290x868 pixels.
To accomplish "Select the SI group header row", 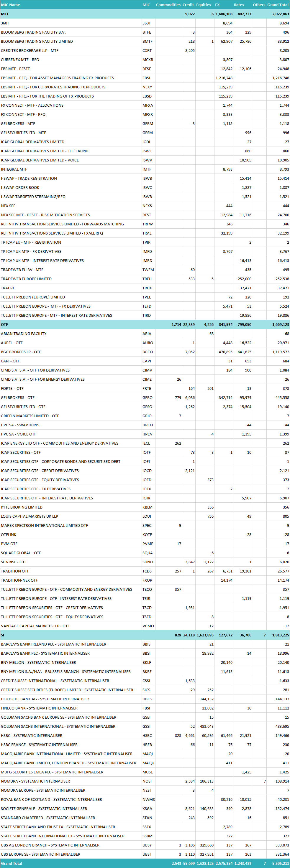I will click(x=145, y=635).
